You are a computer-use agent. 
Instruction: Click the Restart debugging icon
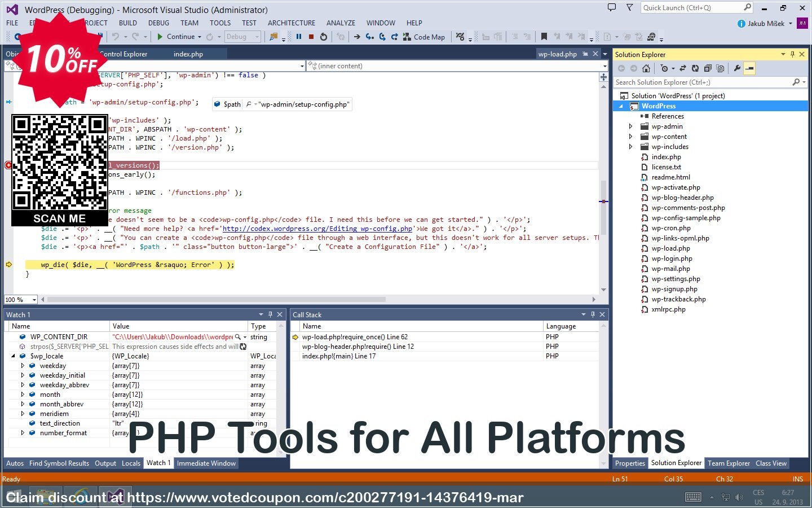[x=324, y=37]
